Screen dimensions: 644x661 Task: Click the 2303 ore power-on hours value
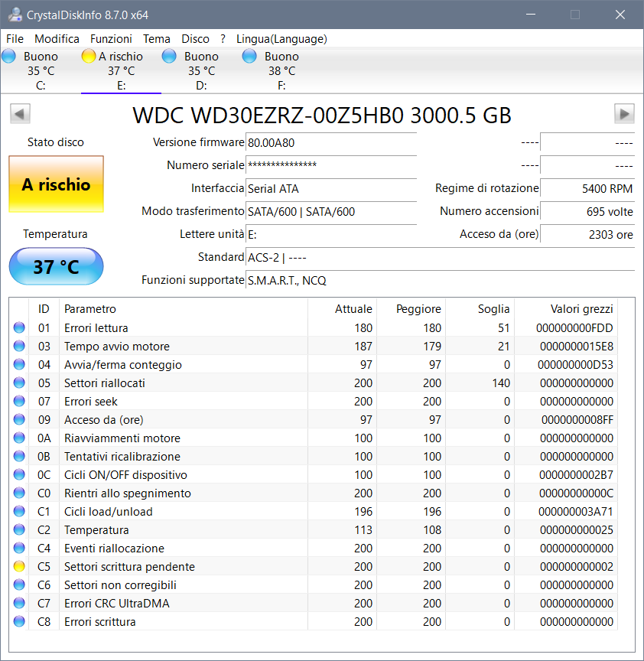(x=587, y=234)
